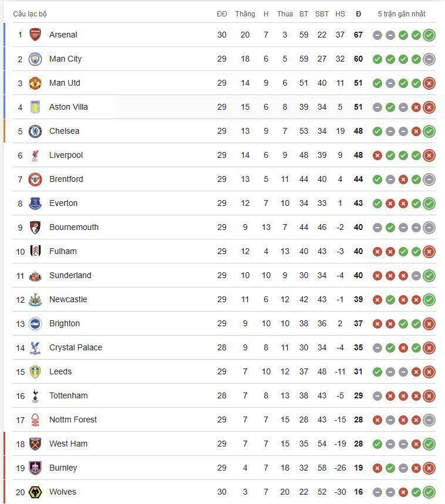The height and width of the screenshot is (504, 445).
Task: Click the Wolves club crest
Action: tap(35, 492)
